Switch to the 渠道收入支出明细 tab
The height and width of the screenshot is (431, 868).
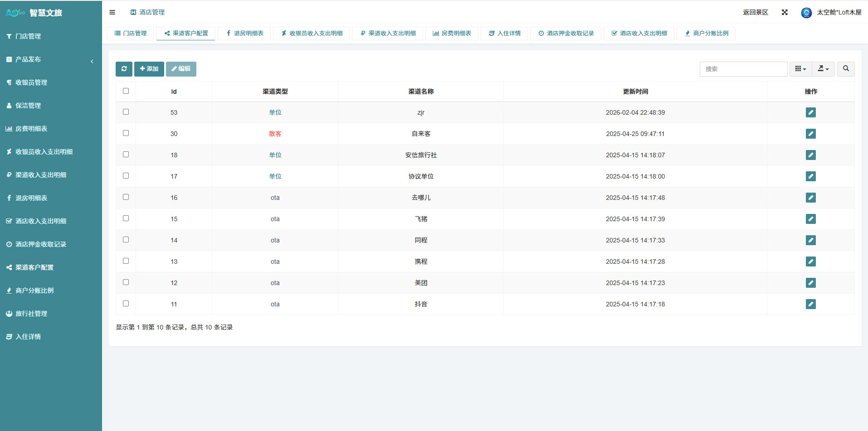coord(388,34)
